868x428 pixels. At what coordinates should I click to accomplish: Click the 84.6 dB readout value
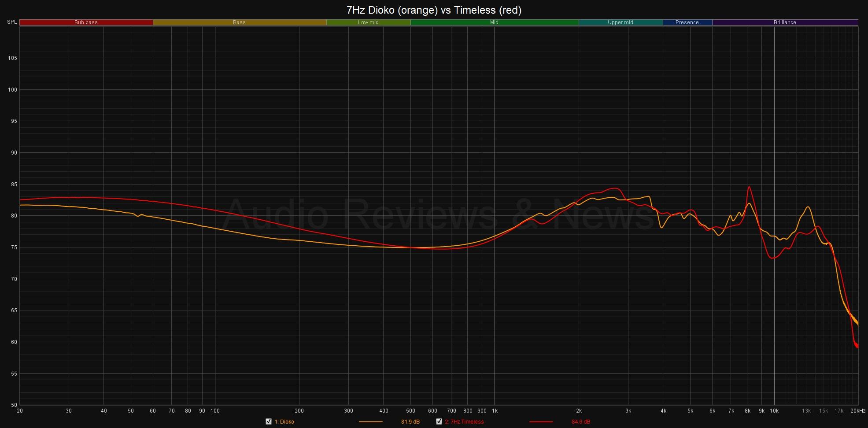(x=580, y=422)
